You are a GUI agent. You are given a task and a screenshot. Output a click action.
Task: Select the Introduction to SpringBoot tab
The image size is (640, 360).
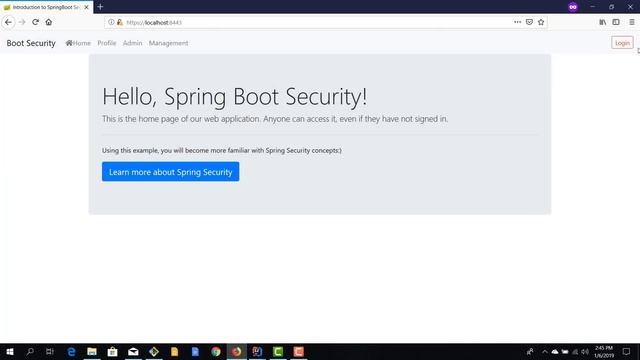tap(46, 7)
